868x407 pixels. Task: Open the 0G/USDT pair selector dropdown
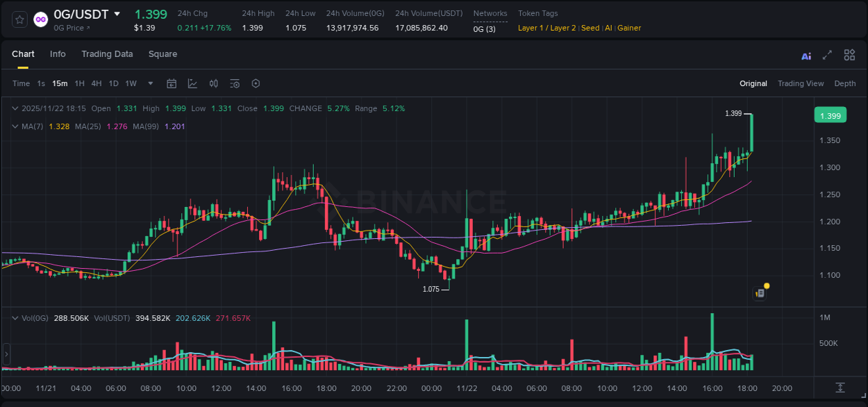116,14
